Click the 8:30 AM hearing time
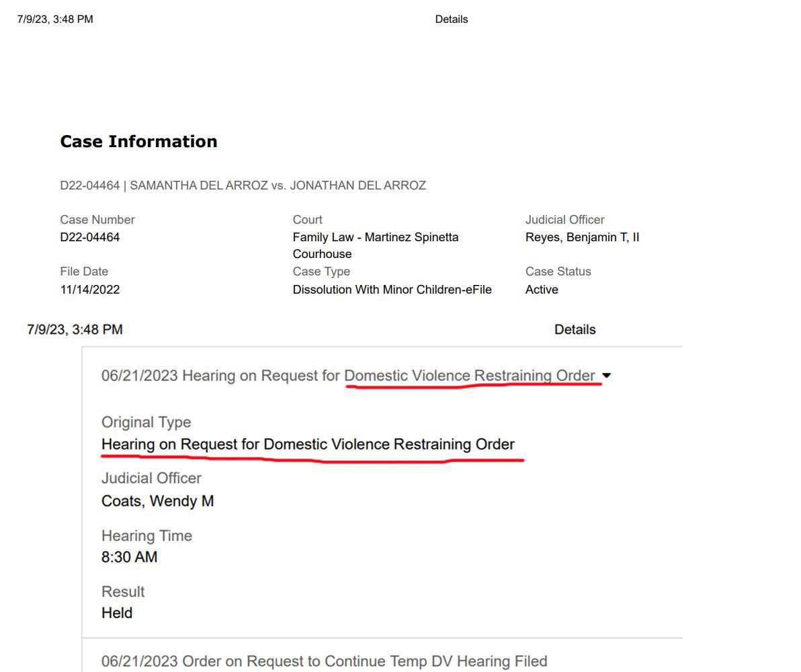Image resolution: width=801 pixels, height=672 pixels. click(129, 557)
